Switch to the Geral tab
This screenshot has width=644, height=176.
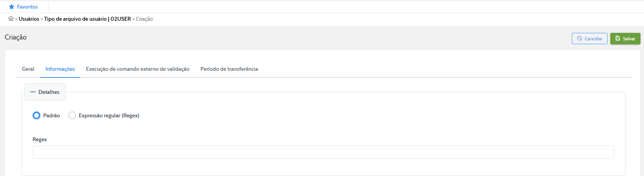coord(28,69)
